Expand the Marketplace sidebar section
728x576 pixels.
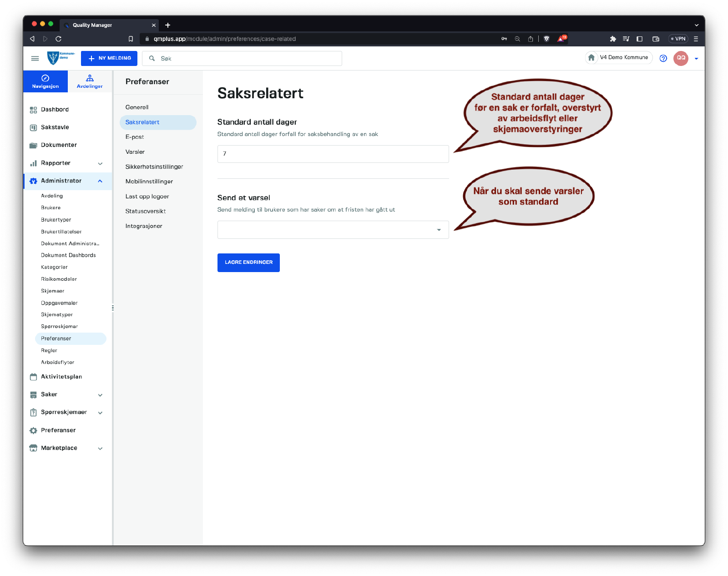coord(100,448)
